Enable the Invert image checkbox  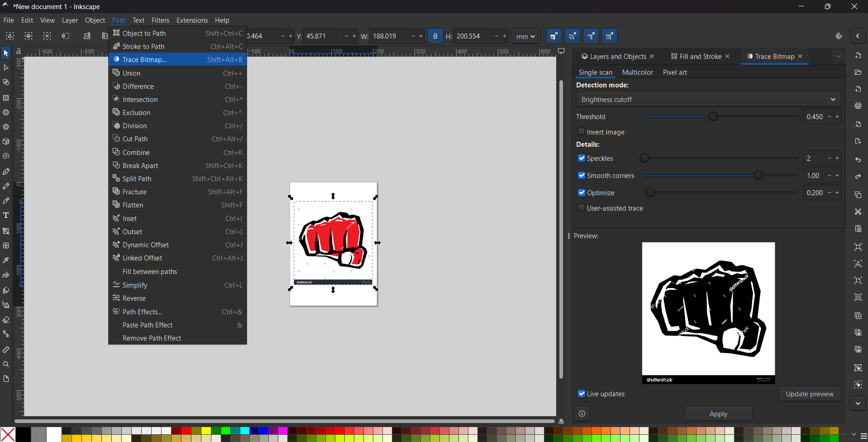(x=582, y=132)
